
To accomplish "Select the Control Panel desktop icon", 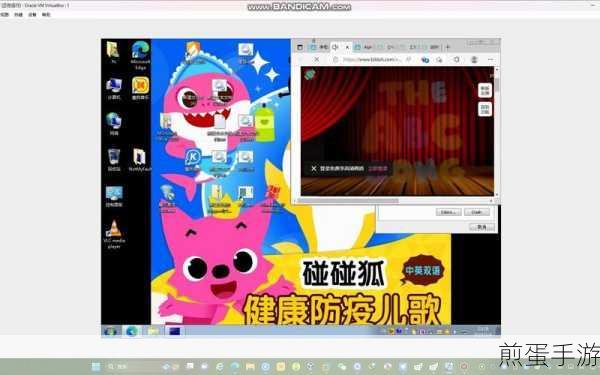I will [x=114, y=196].
